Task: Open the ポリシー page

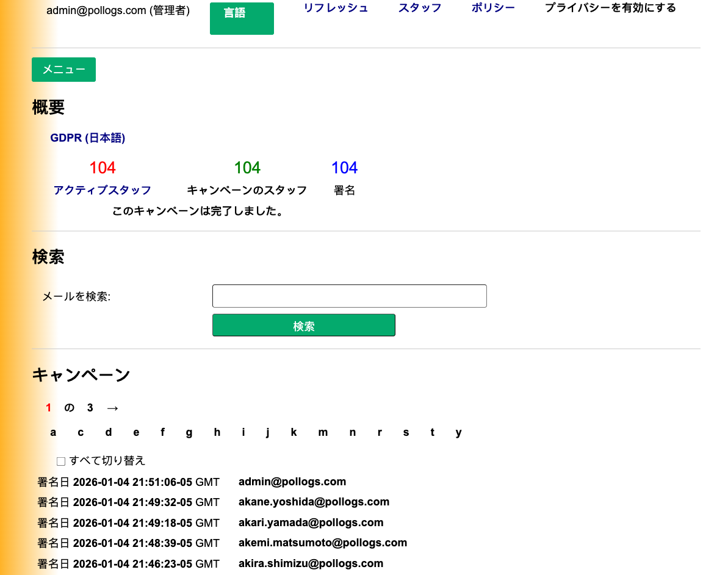Action: point(493,7)
